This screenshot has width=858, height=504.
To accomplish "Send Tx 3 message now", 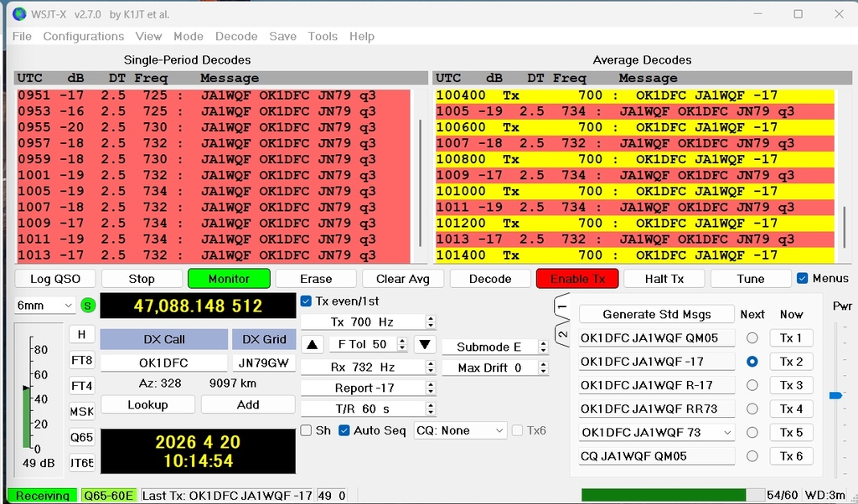I will pyautogui.click(x=791, y=385).
